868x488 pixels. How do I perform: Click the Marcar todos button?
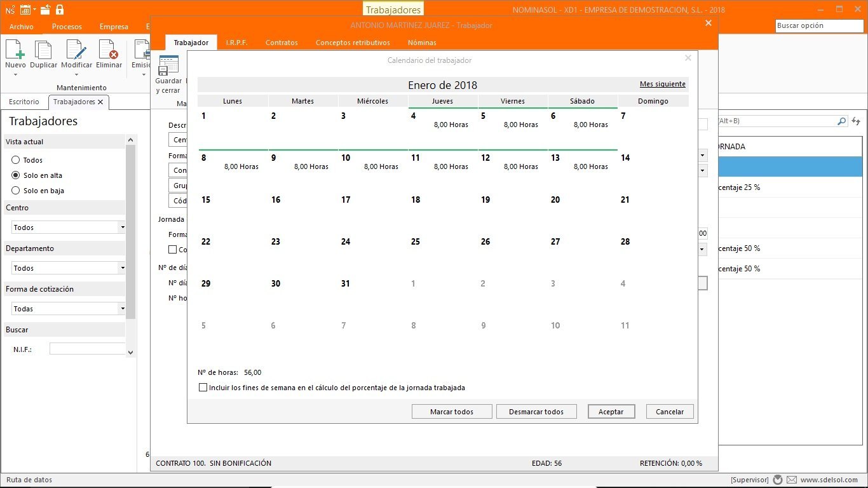click(452, 412)
